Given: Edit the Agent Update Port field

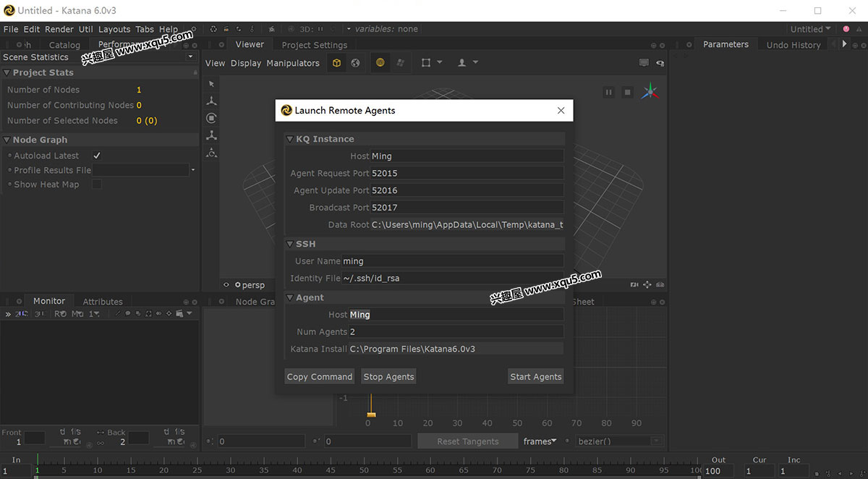Looking at the screenshot, I should pyautogui.click(x=467, y=190).
